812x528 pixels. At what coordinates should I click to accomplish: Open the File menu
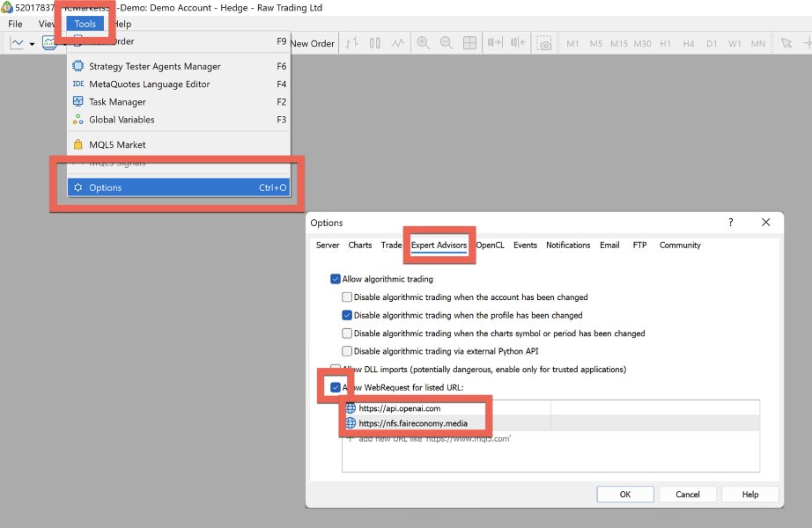15,24
